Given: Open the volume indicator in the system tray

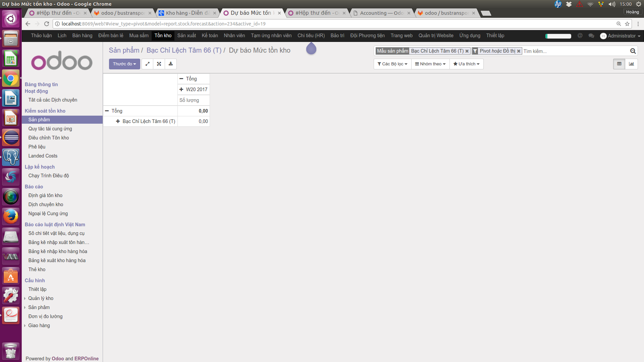Looking at the screenshot, I should [x=612, y=4].
